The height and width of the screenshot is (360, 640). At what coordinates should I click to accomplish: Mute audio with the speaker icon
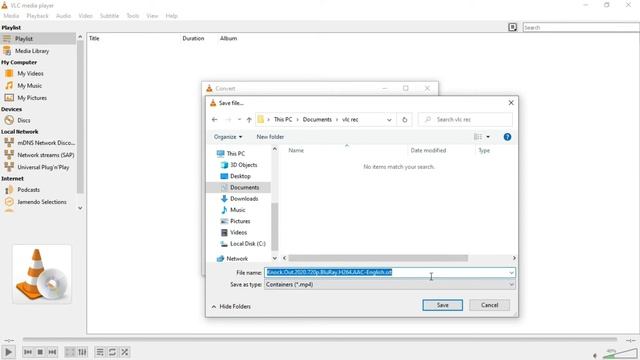click(595, 355)
